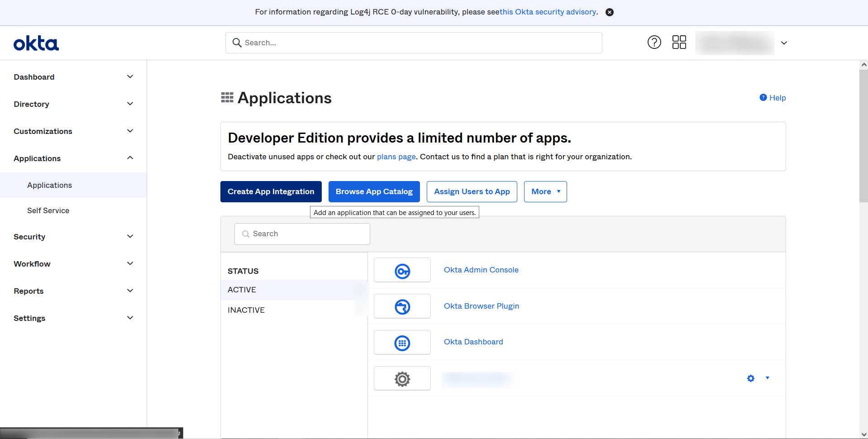Click the Okta logo
This screenshot has width=868, height=439.
36,43
